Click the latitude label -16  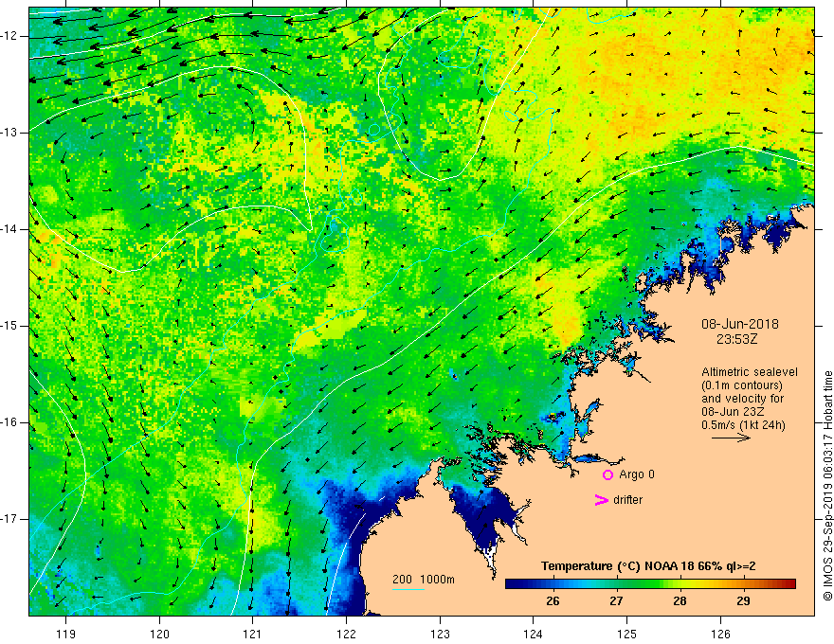pyautogui.click(x=9, y=422)
